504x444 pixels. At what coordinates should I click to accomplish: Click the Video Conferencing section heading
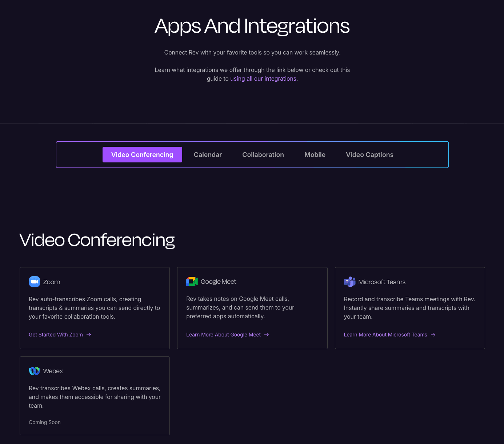coord(97,240)
